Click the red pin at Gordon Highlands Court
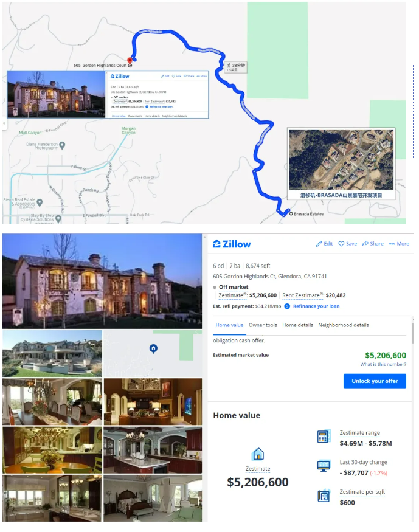This screenshot has width=419, height=532. pos(130,61)
